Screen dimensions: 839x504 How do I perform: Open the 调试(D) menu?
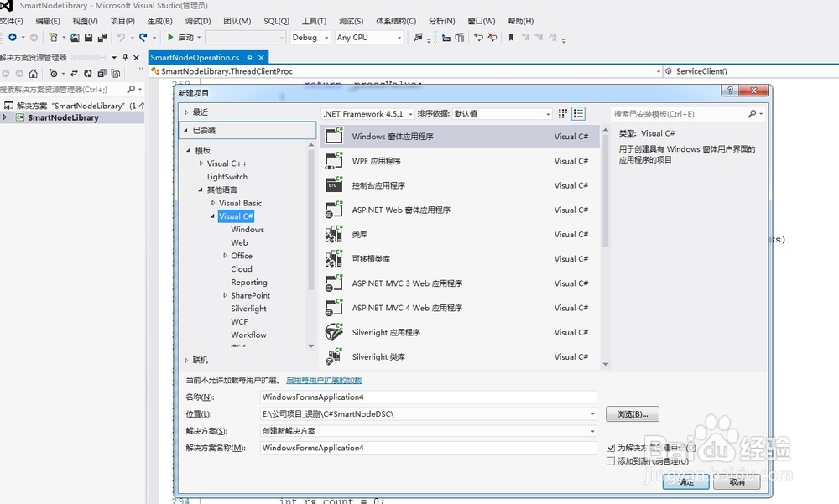[197, 22]
